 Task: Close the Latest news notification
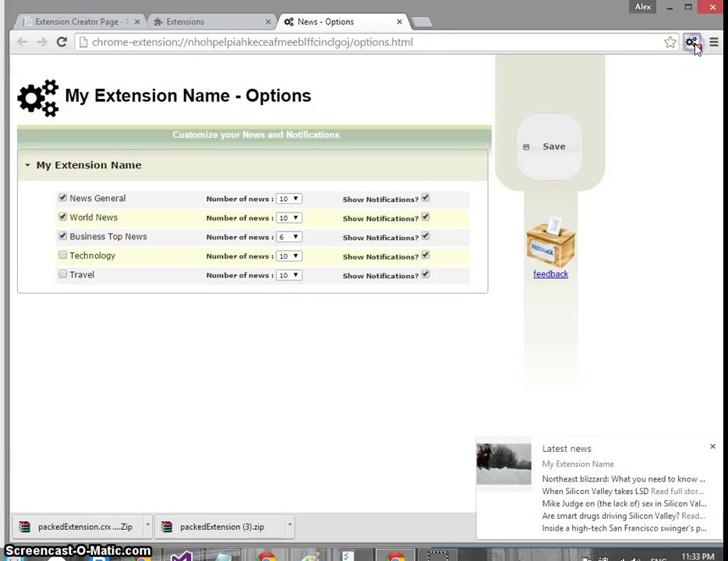(x=712, y=446)
